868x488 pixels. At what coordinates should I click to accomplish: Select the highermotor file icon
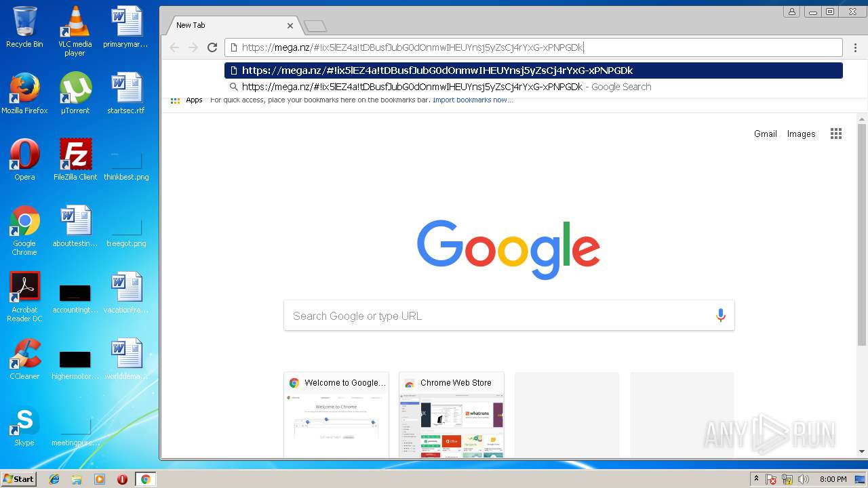tap(75, 365)
